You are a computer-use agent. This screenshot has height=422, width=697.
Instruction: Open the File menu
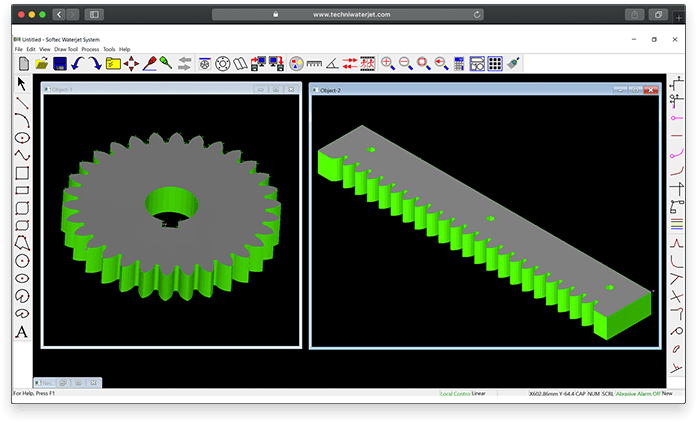pyautogui.click(x=18, y=49)
